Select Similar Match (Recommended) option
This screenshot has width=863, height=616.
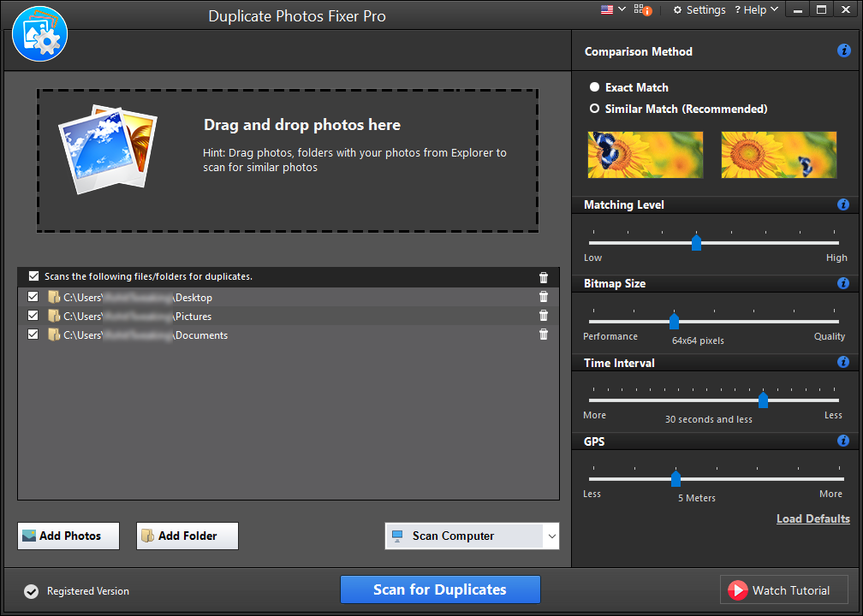(679, 109)
